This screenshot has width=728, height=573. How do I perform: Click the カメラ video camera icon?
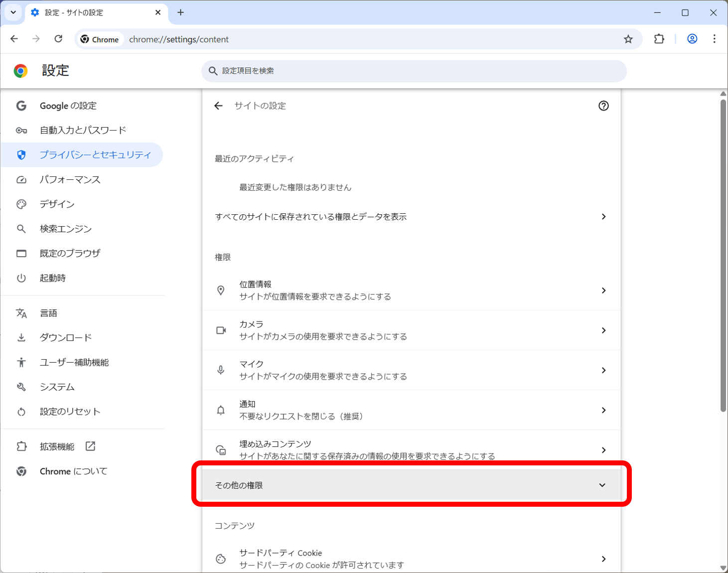[221, 330]
